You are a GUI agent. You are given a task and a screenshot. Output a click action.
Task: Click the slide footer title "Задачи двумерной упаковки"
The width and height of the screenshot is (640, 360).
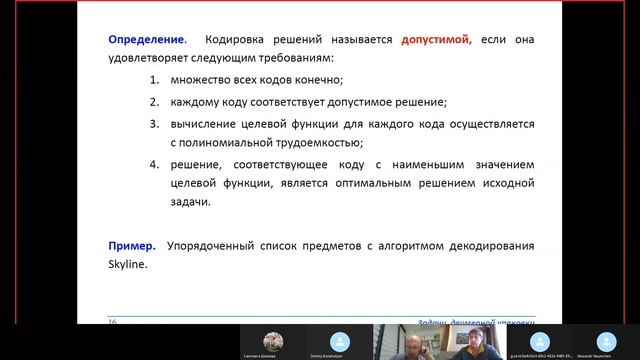pyautogui.click(x=476, y=322)
